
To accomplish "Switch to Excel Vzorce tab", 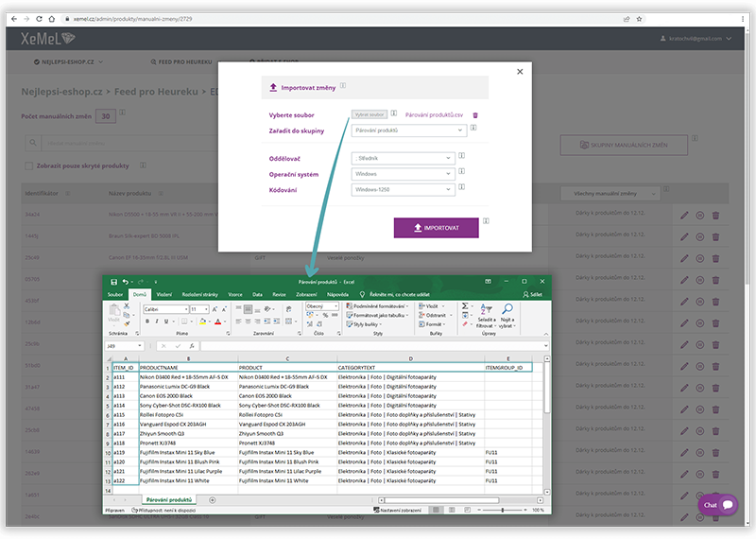I will (x=235, y=294).
